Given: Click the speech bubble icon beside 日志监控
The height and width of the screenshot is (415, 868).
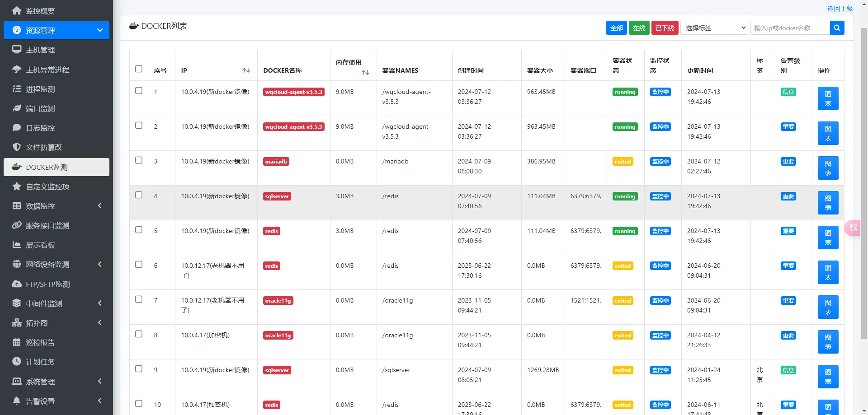Looking at the screenshot, I should click(x=17, y=127).
